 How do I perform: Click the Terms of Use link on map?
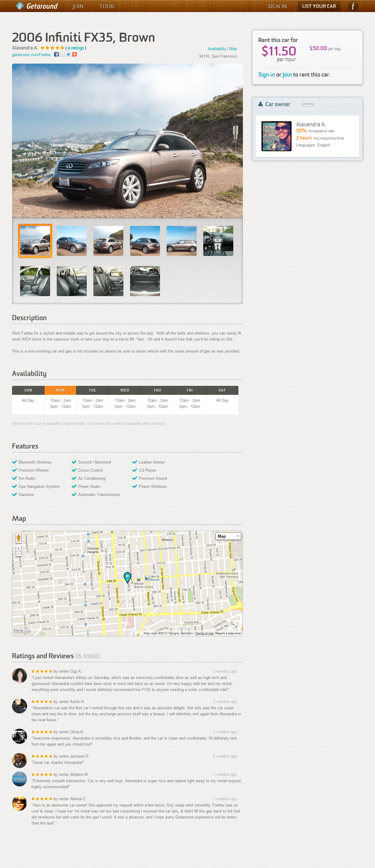pos(204,633)
